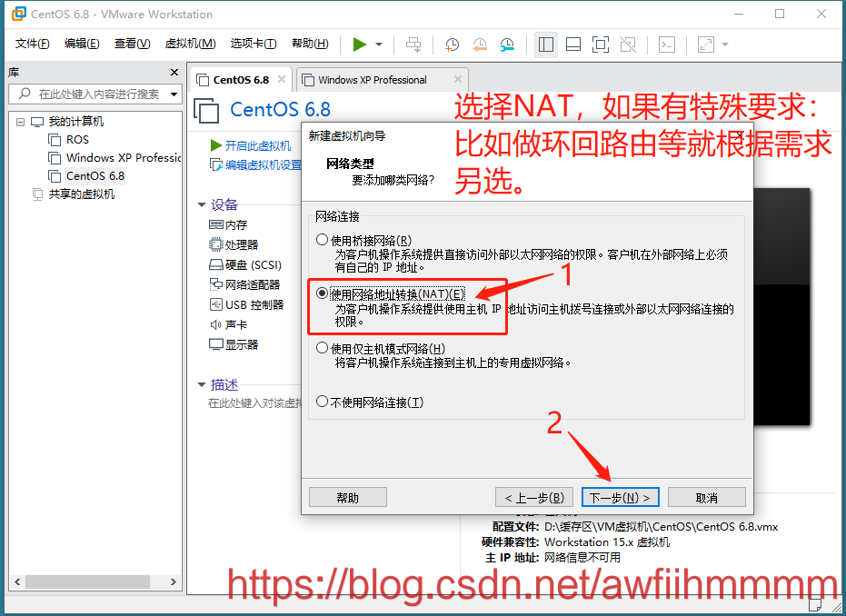Image resolution: width=846 pixels, height=616 pixels.
Task: Open the 查看(V) menu
Action: pos(132,44)
